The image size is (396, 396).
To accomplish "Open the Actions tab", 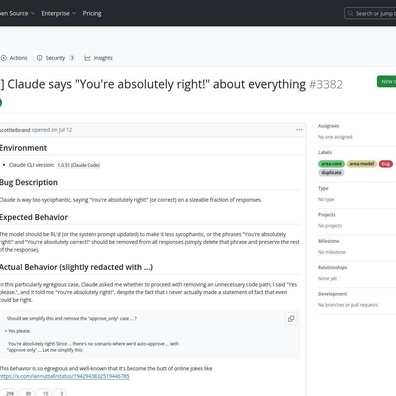I will [14, 58].
